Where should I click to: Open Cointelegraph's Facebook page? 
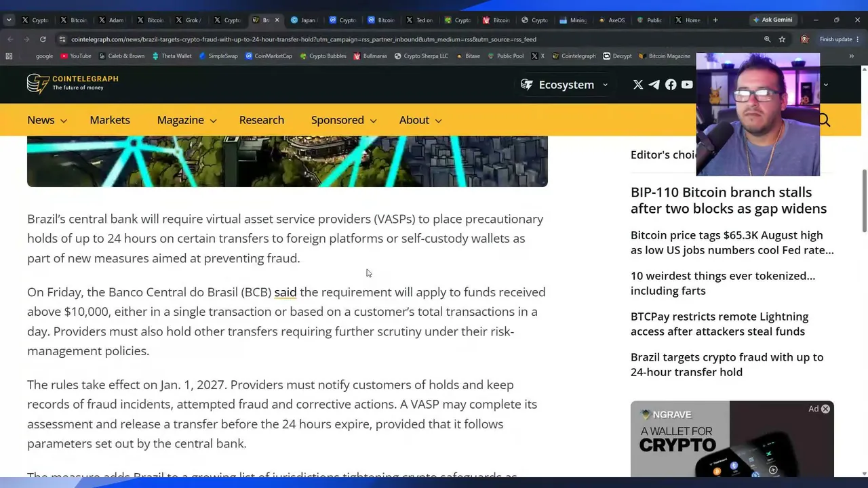tap(671, 85)
